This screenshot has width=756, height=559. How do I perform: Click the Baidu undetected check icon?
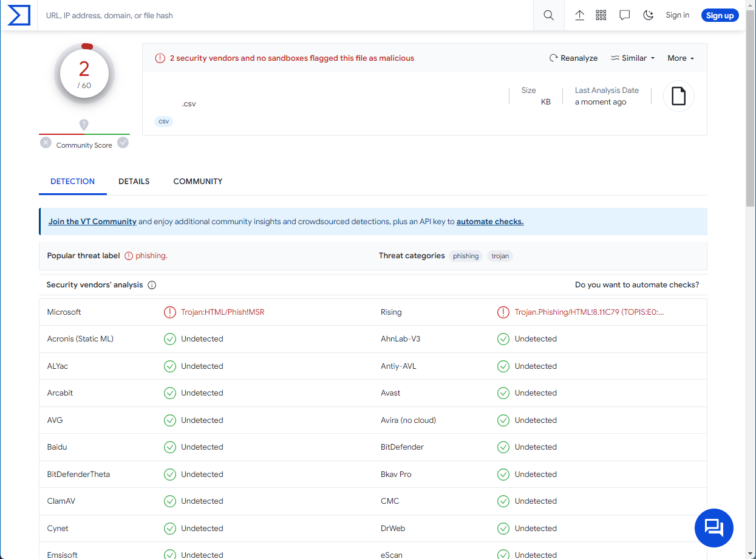(x=170, y=447)
